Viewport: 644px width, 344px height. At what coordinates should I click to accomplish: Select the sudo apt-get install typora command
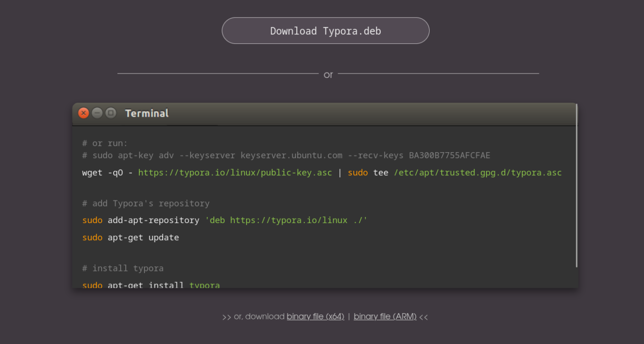coord(150,285)
